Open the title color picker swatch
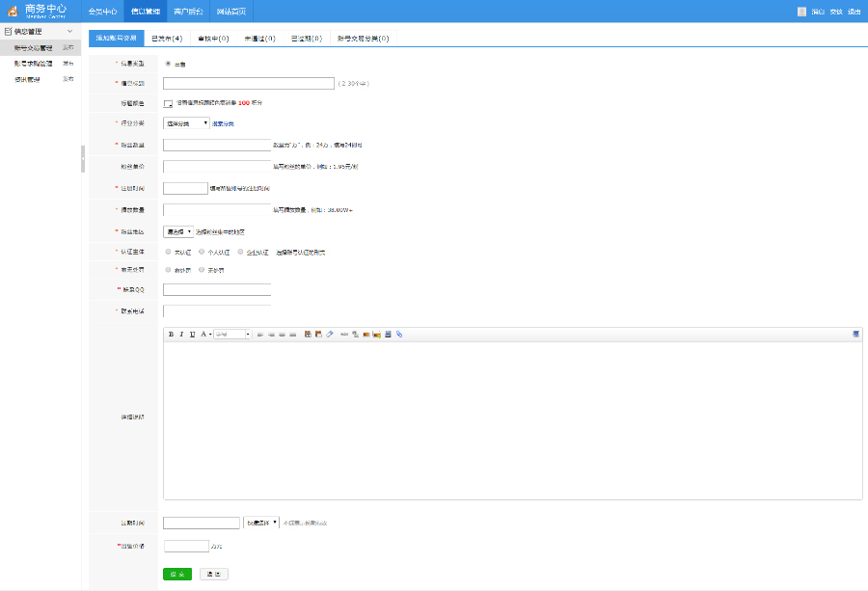This screenshot has height=591, width=868. tap(168, 103)
